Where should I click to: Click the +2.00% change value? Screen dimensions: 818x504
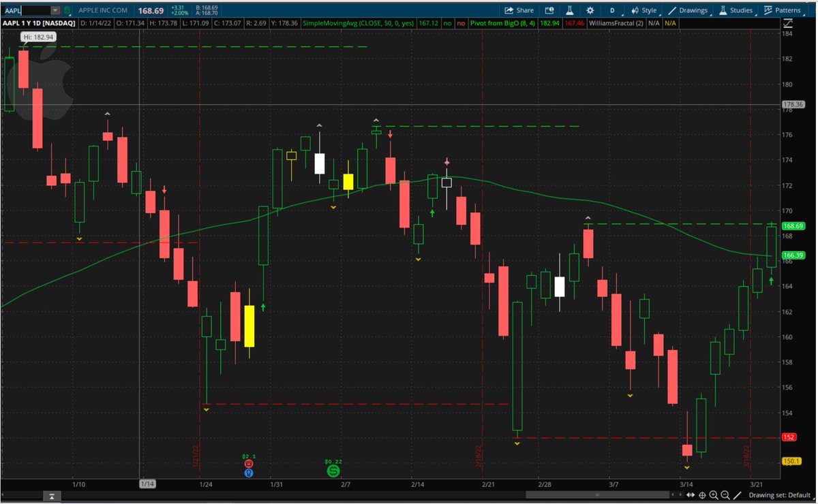tap(181, 13)
